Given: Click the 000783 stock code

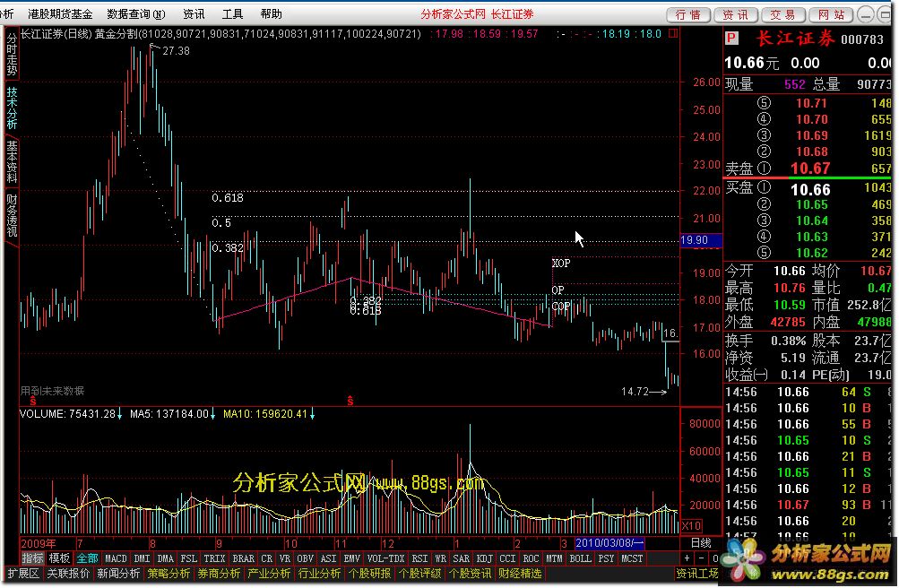Looking at the screenshot, I should (862, 39).
